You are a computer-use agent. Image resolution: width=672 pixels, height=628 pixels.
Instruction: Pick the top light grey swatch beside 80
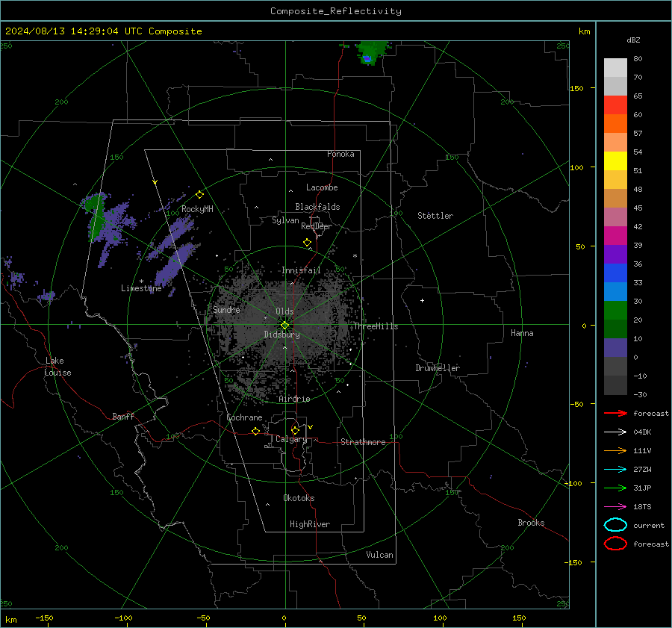point(615,68)
